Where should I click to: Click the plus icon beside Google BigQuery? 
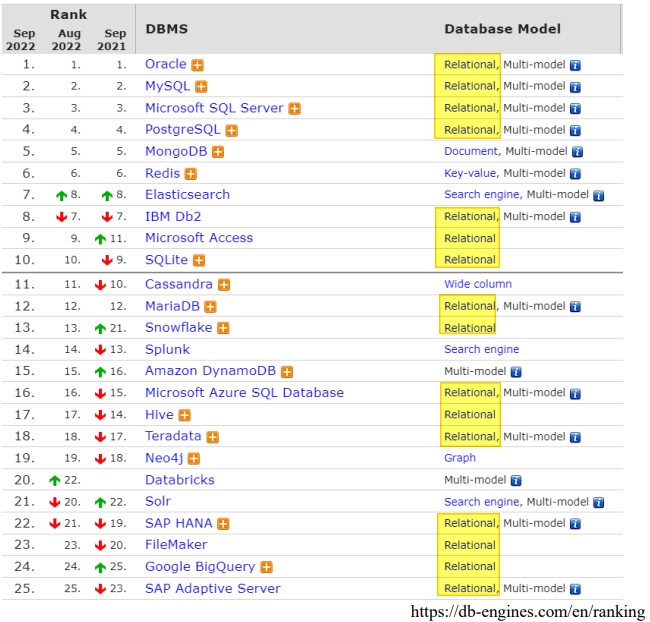267,568
